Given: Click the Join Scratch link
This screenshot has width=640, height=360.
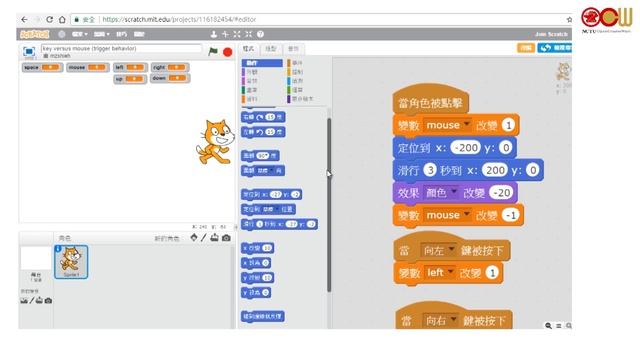Looking at the screenshot, I should [551, 34].
